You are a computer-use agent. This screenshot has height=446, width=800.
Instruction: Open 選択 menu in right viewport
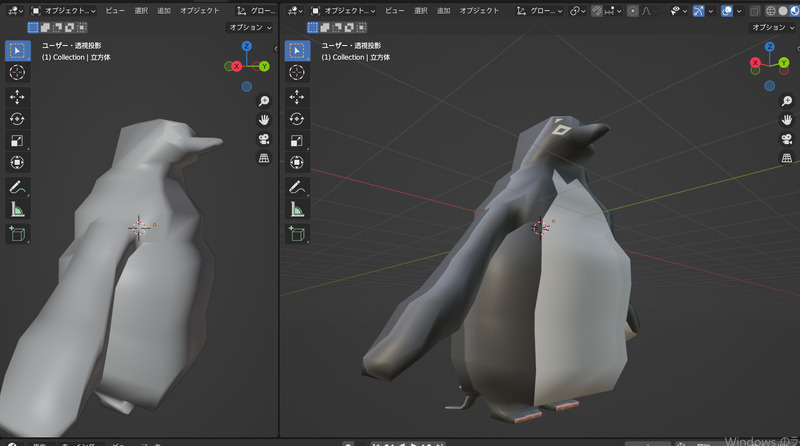(420, 11)
